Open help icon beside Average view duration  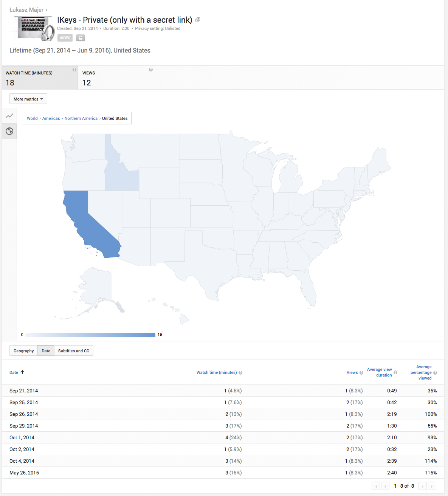click(395, 372)
